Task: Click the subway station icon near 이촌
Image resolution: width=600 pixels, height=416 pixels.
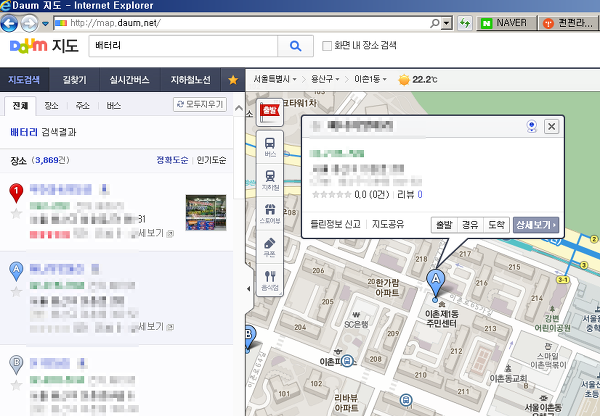Action: [x=347, y=361]
